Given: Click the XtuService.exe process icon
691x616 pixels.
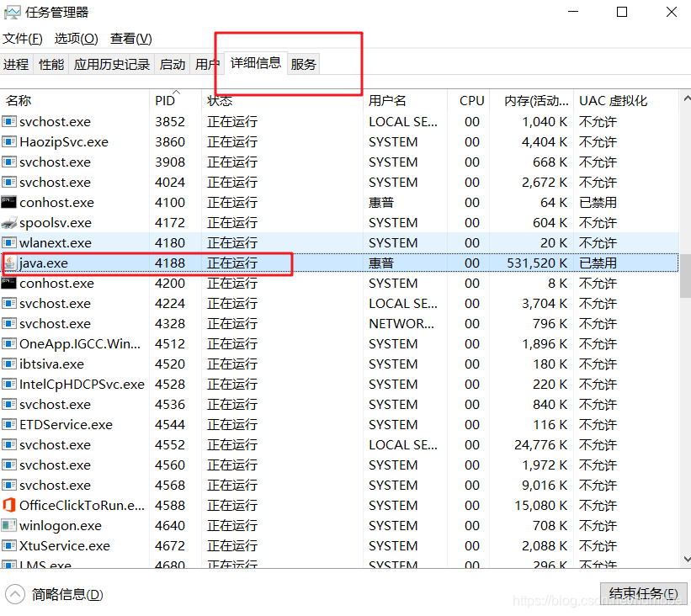Looking at the screenshot, I should 9,545.
